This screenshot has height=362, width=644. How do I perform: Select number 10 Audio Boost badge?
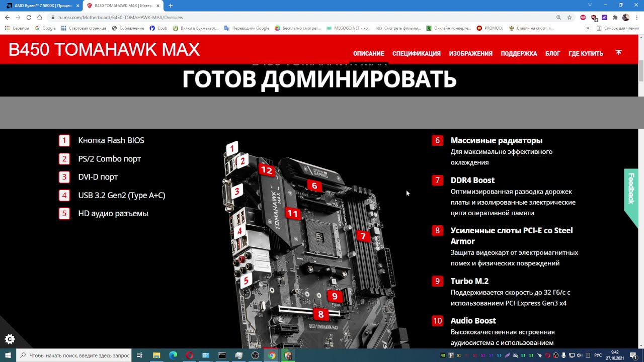pyautogui.click(x=437, y=320)
